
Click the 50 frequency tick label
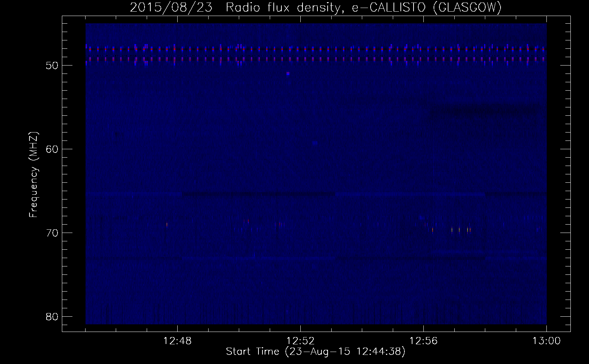point(52,66)
